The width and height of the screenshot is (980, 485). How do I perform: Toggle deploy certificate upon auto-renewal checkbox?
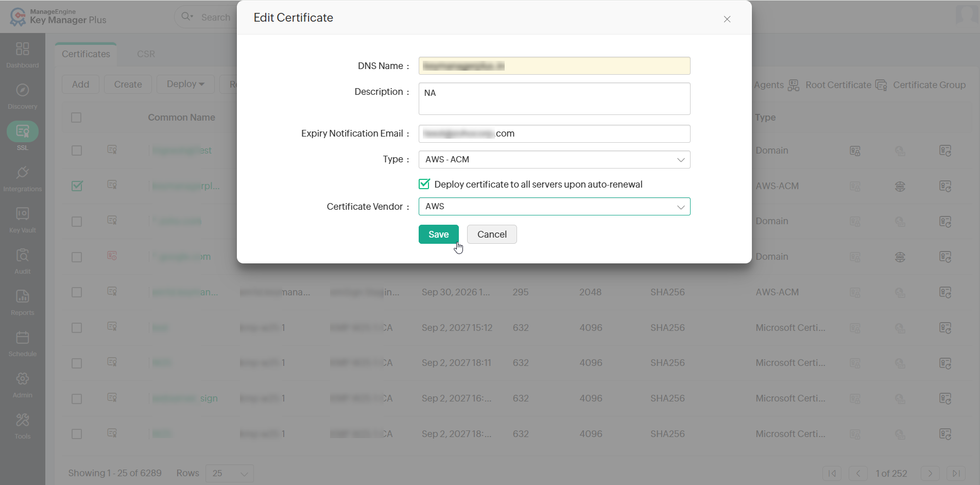(424, 184)
